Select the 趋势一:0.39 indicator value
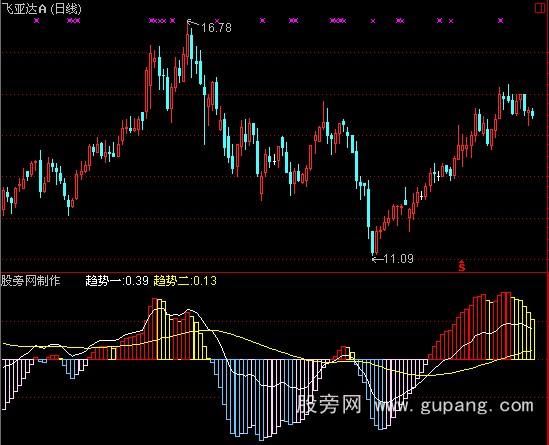Viewport: 549px width, 445px height. 117,281
